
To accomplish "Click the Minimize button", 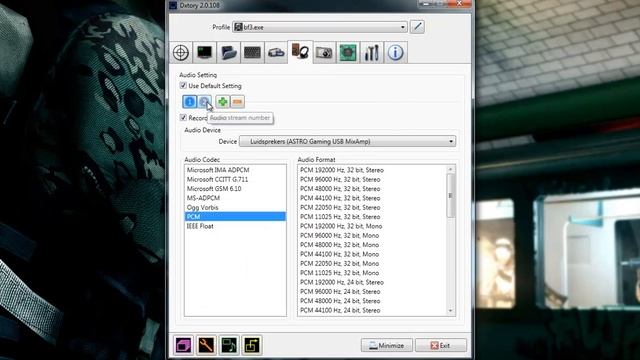I will pos(387,345).
